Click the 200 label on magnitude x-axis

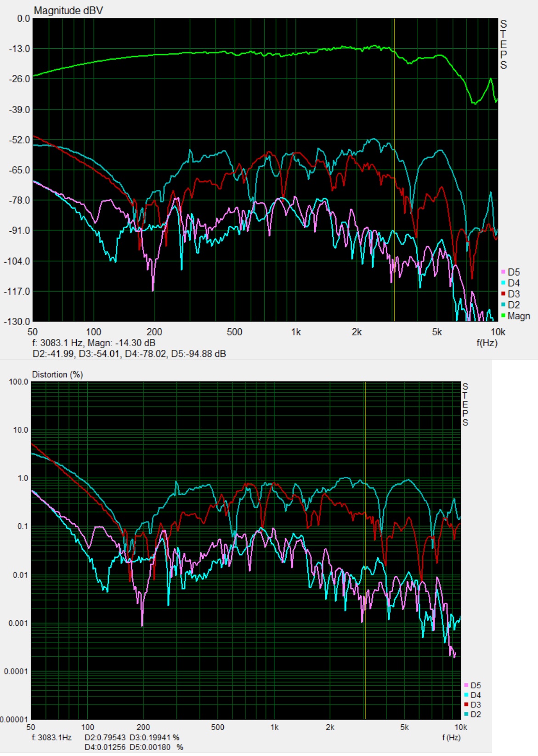click(154, 332)
